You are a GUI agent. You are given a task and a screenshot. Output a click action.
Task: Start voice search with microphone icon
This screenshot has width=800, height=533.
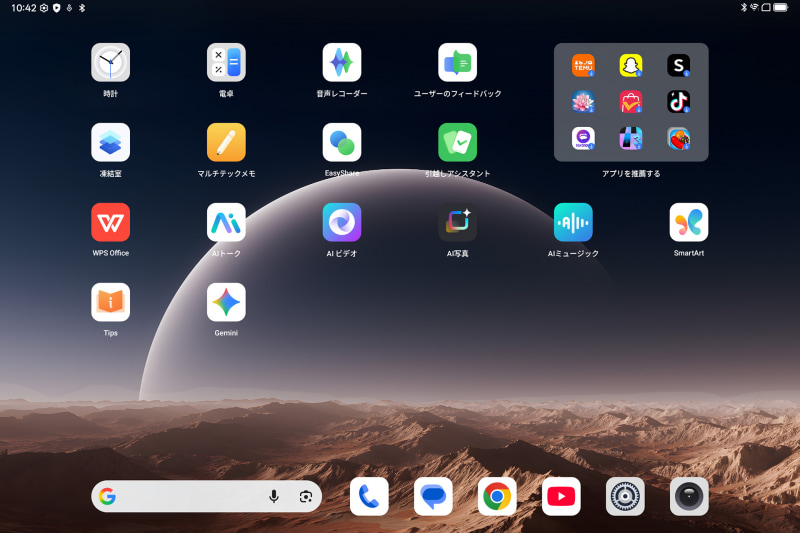pos(274,496)
